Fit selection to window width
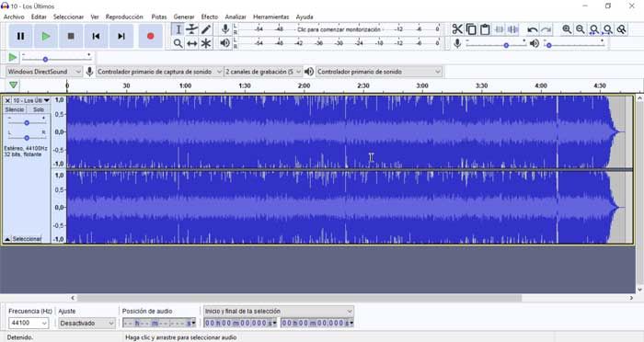 click(594, 29)
